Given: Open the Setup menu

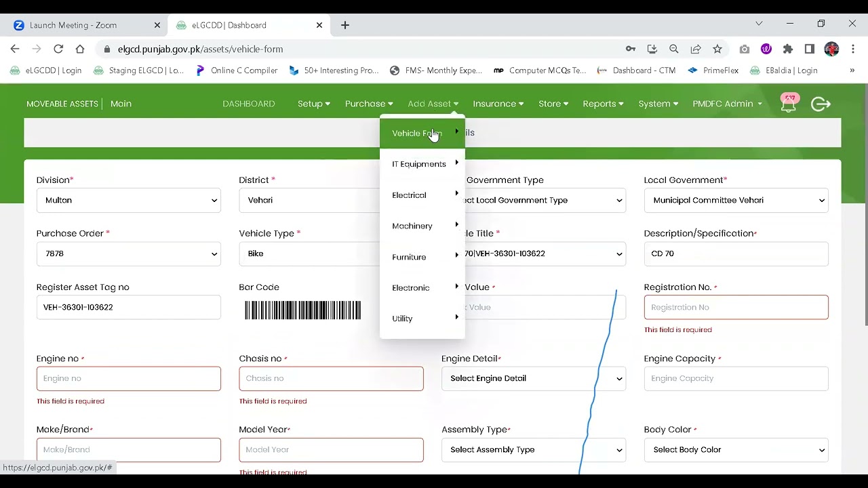Looking at the screenshot, I should pos(314,104).
